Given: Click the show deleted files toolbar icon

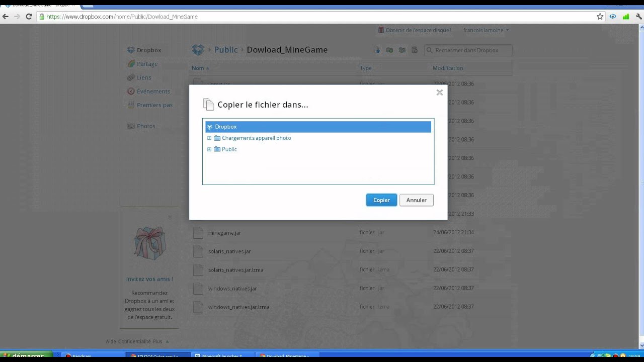Looking at the screenshot, I should click(415, 50).
